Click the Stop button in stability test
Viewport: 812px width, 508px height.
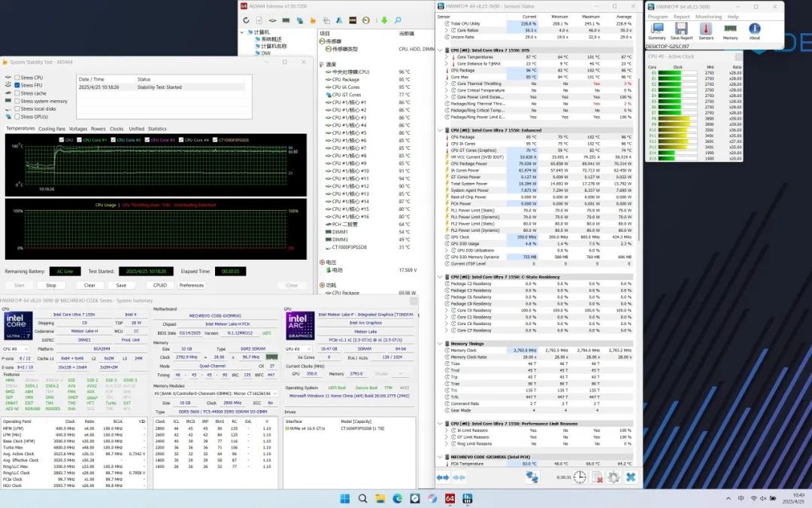point(51,285)
